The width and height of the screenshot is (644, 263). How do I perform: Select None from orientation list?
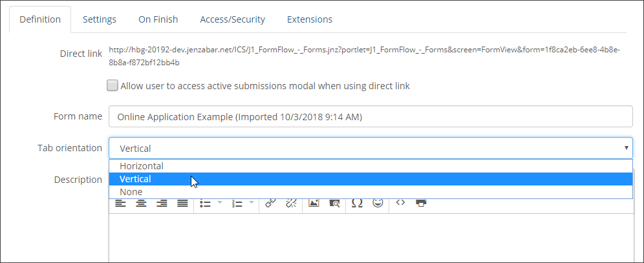click(131, 192)
